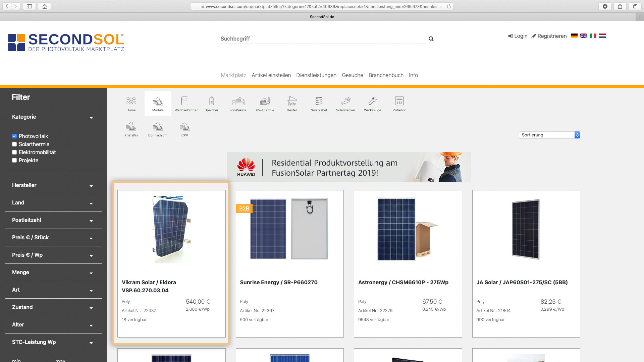Click into the Suchbegriff search field

coord(321,39)
